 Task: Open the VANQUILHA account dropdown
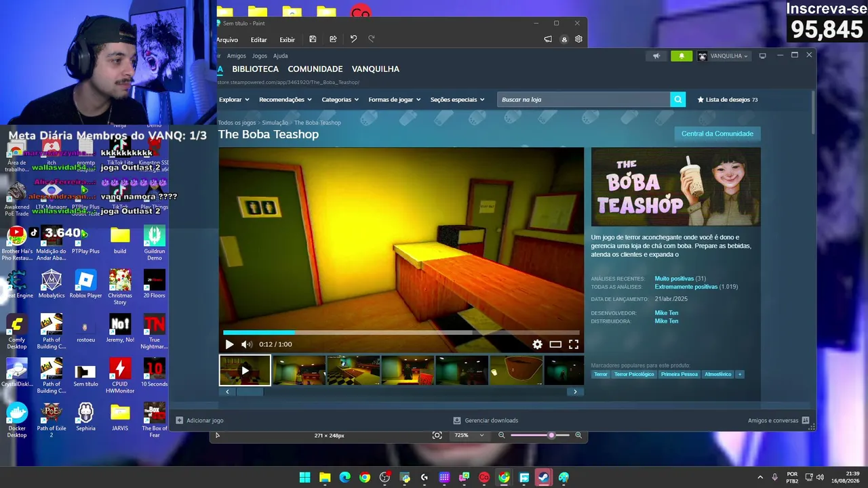(x=724, y=56)
